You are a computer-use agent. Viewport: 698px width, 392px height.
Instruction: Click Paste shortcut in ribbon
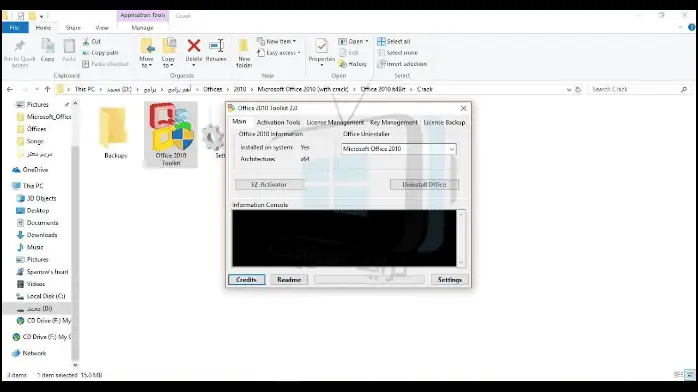(106, 64)
